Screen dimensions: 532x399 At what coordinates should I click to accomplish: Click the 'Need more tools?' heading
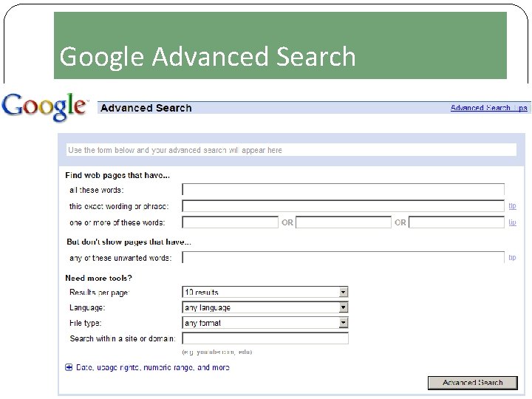[98, 279]
